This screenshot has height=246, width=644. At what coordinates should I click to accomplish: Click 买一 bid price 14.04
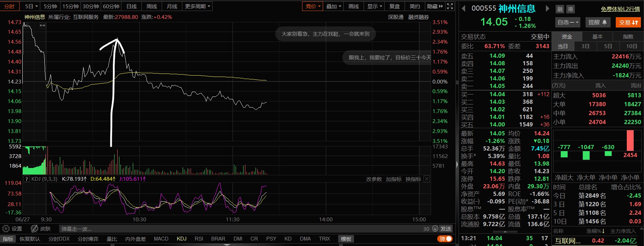tap(497, 94)
